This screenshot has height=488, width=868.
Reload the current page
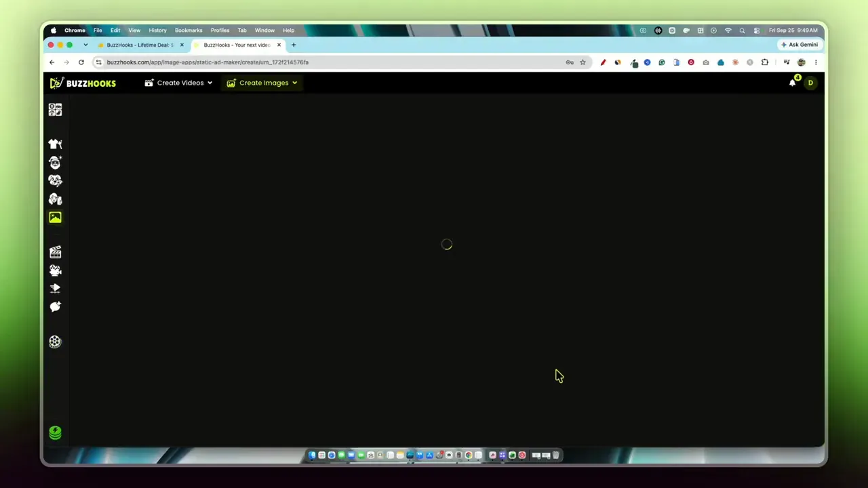tap(81, 62)
